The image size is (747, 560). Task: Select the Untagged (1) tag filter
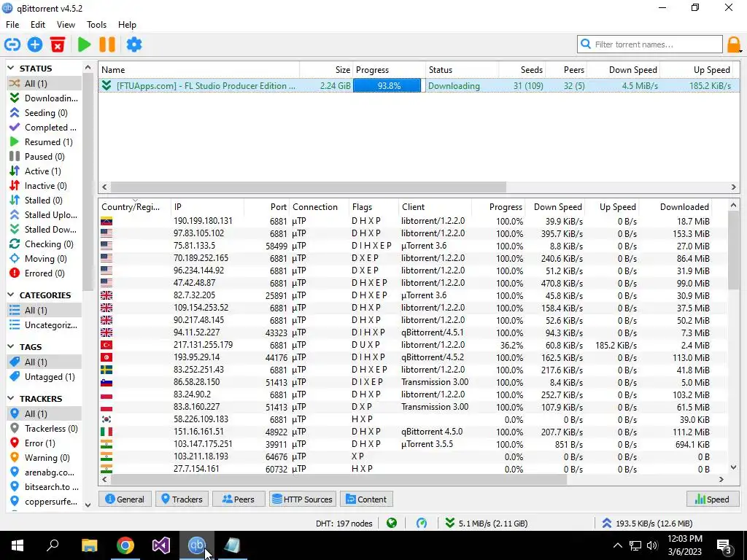44,377
